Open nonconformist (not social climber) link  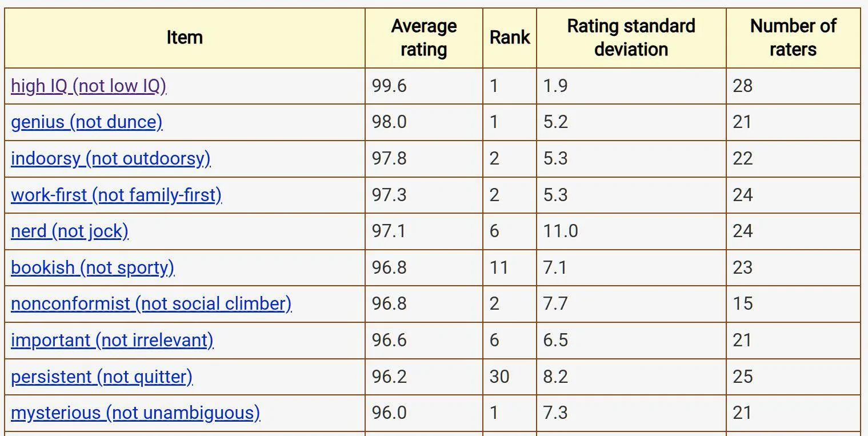coord(151,304)
